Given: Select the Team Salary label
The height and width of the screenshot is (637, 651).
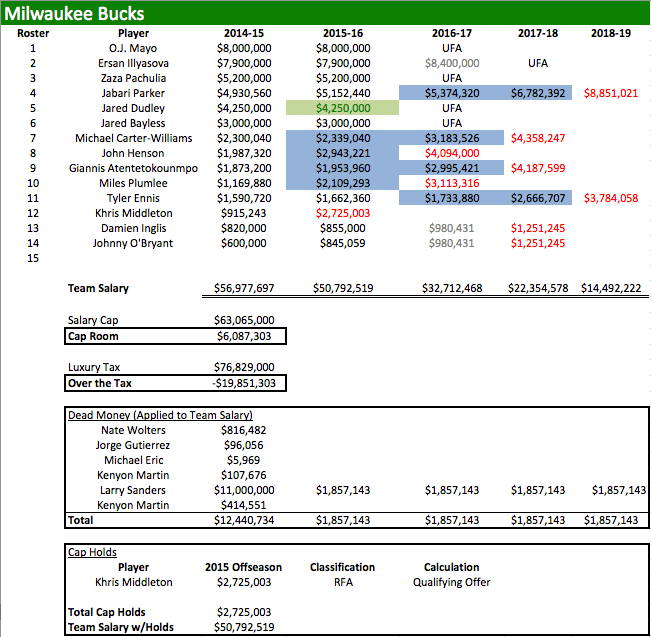Looking at the screenshot, I should pyautogui.click(x=98, y=288).
